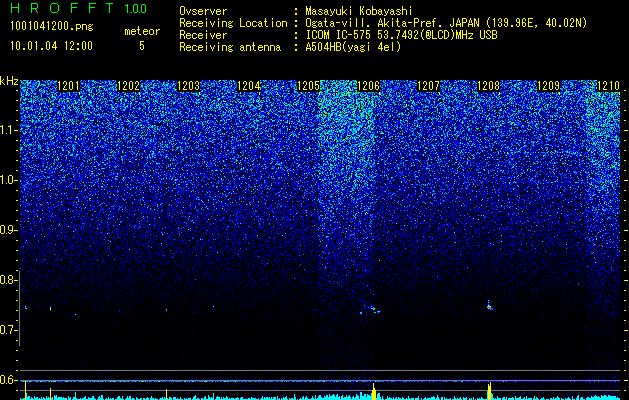Click the 1209 time marker
The height and width of the screenshot is (400, 629).
click(548, 86)
